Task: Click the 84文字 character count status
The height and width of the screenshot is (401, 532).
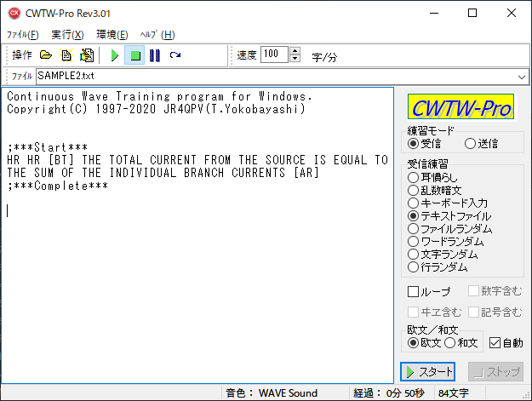Action: (x=454, y=393)
